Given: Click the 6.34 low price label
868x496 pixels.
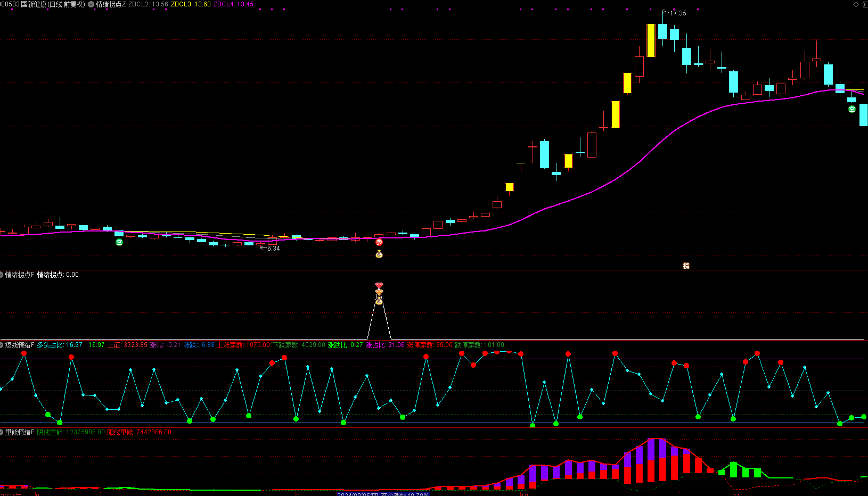Looking at the screenshot, I should 273,249.
